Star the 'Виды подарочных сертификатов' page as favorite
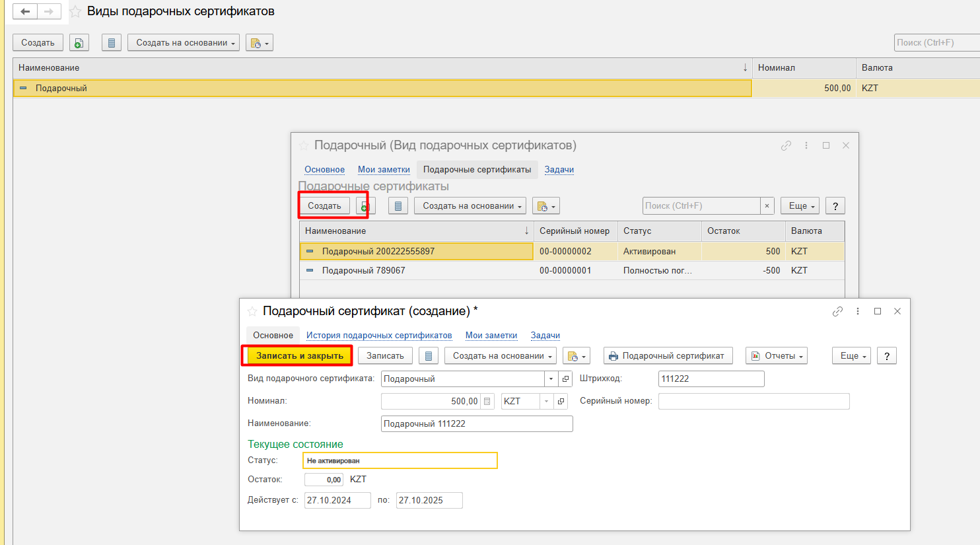This screenshot has width=980, height=545. (75, 12)
